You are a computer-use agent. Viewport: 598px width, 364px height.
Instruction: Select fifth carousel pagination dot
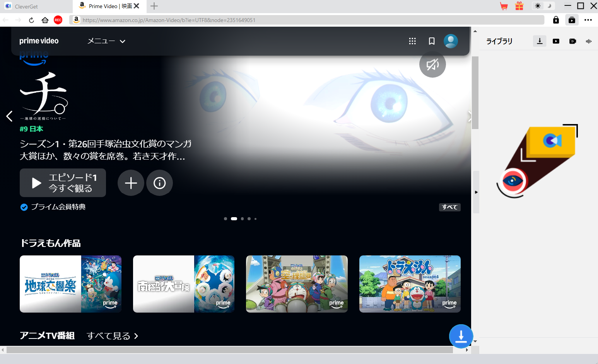pyautogui.click(x=255, y=219)
